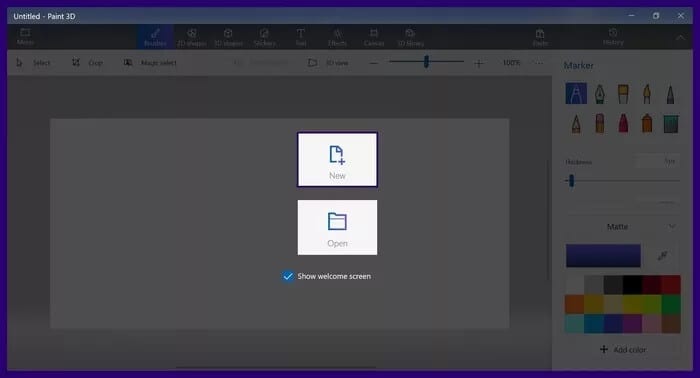Pick the purple color swatch
This screenshot has height=378, width=700.
coord(632,324)
